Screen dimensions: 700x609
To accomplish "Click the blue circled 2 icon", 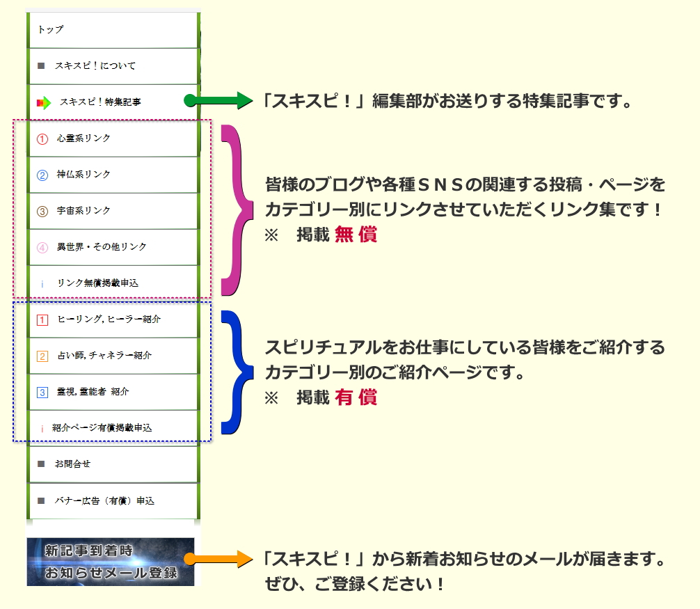I will click(x=42, y=175).
